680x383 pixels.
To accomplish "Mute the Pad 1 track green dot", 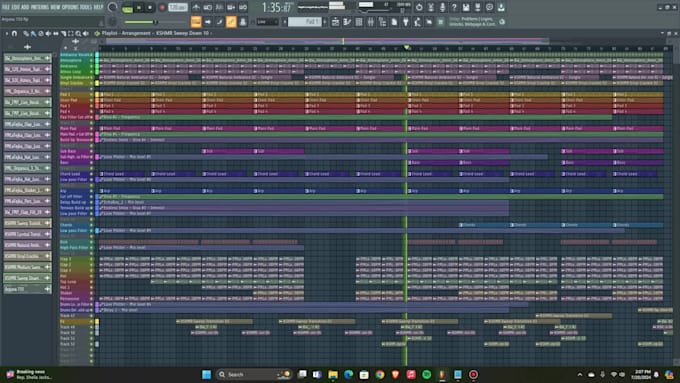I will (91, 95).
